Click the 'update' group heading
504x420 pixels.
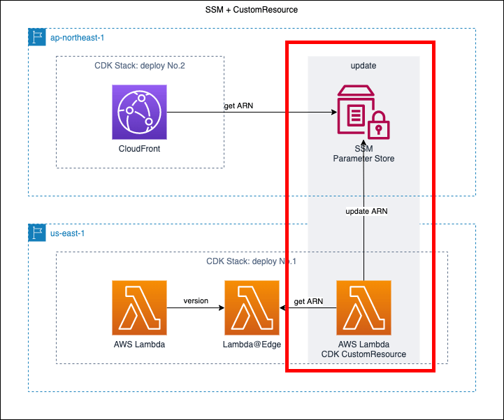(x=363, y=66)
